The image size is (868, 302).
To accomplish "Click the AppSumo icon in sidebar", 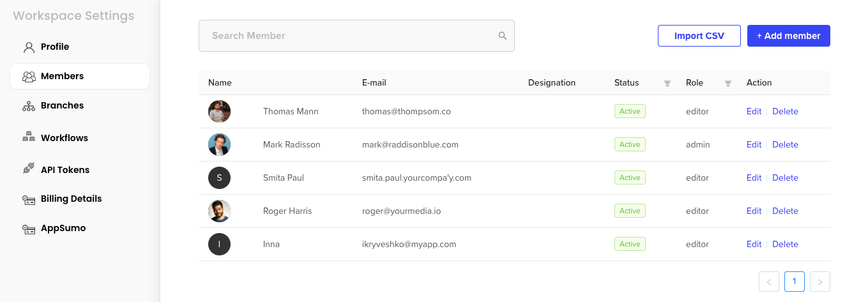I will point(29,229).
